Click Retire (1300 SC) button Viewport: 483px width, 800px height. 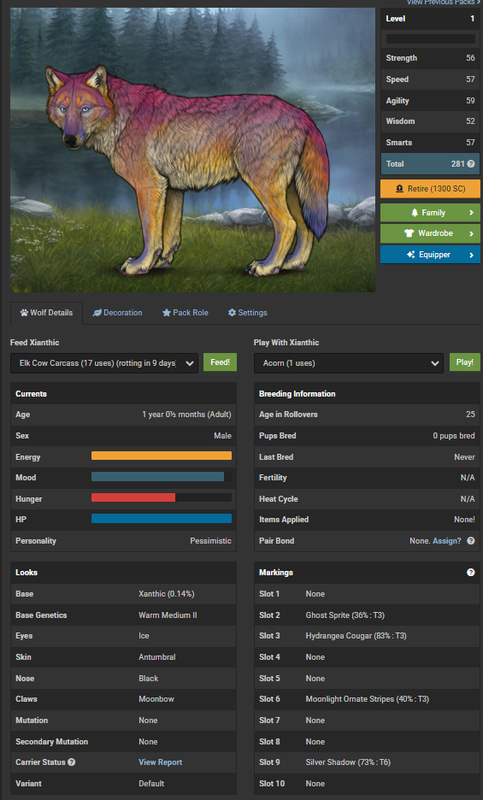click(x=430, y=189)
